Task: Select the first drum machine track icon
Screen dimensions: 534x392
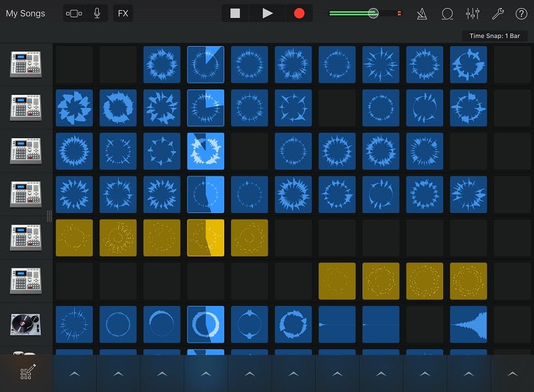Action: tap(26, 64)
